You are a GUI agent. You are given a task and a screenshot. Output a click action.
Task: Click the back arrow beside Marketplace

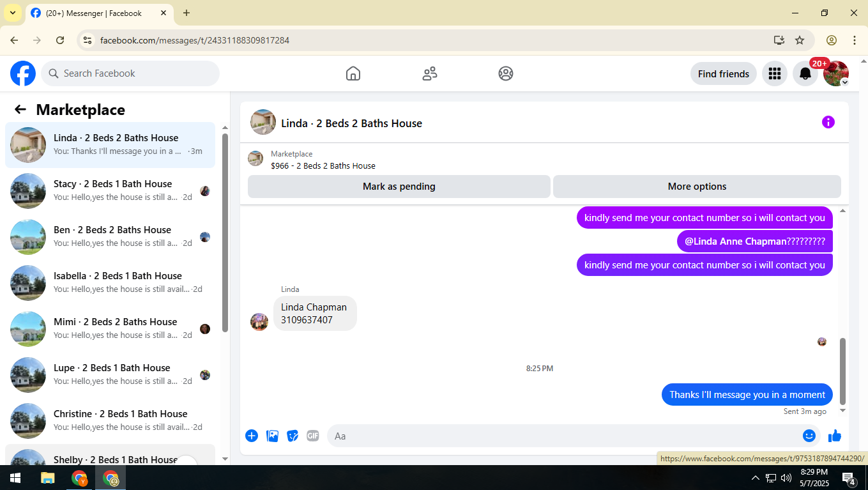coord(20,109)
